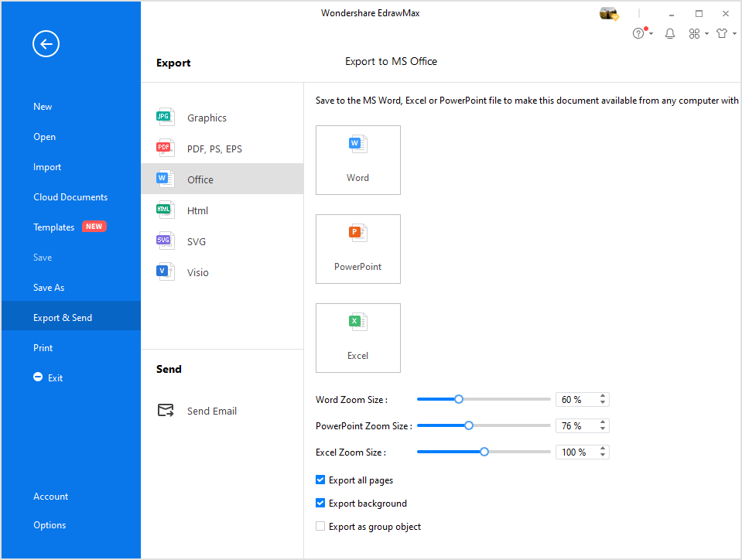
Task: Click the Exit minus-circle icon
Action: tap(38, 377)
